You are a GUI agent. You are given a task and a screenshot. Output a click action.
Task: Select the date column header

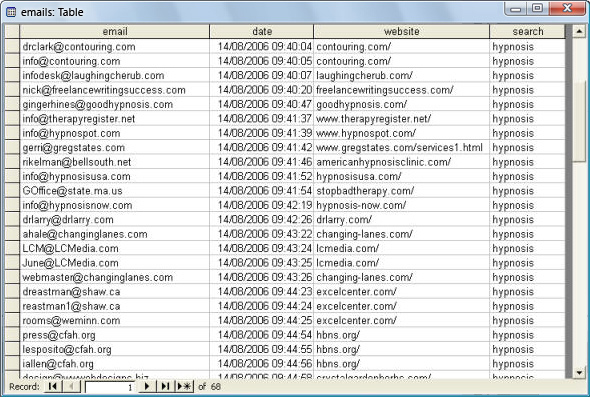point(262,32)
